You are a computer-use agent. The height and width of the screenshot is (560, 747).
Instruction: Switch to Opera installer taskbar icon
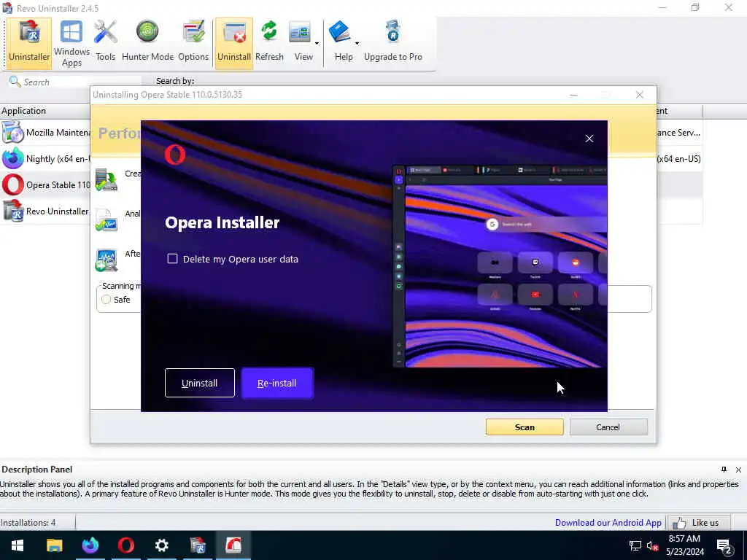pos(233,545)
